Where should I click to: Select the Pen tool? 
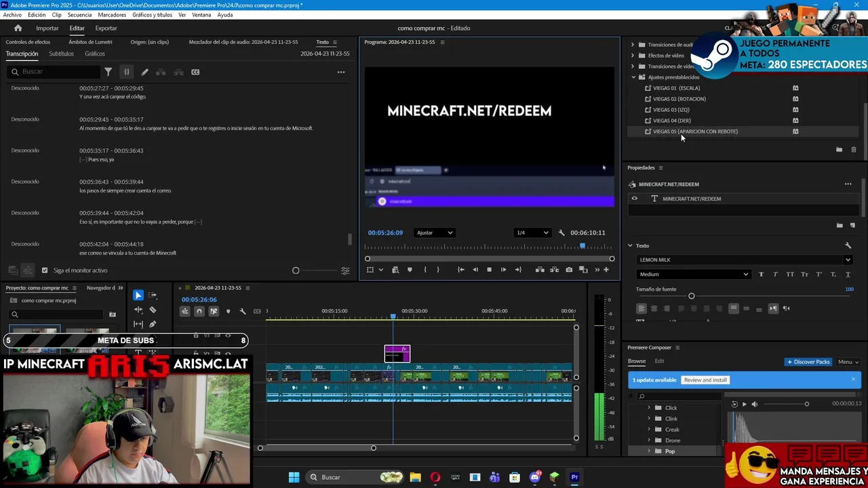[x=153, y=324]
